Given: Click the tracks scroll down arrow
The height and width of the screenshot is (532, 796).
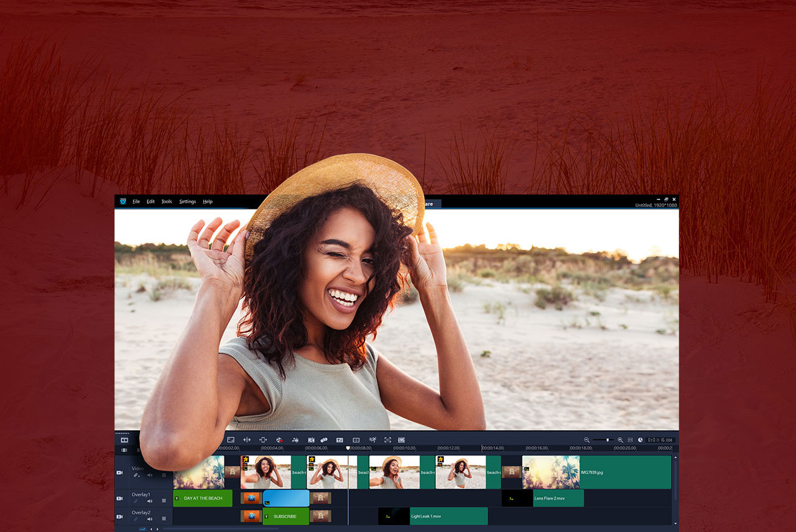Looking at the screenshot, I should point(675,523).
